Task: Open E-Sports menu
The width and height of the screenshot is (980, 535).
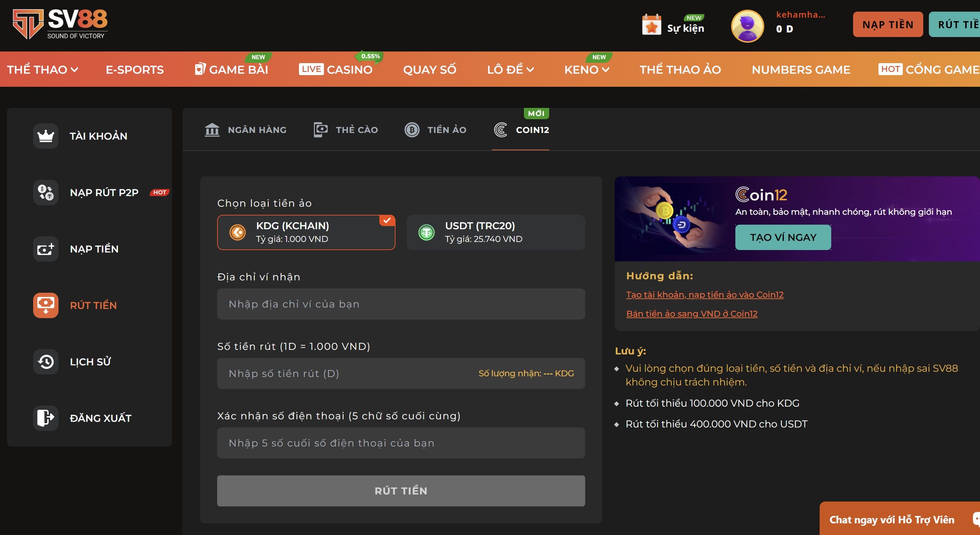Action: [135, 69]
